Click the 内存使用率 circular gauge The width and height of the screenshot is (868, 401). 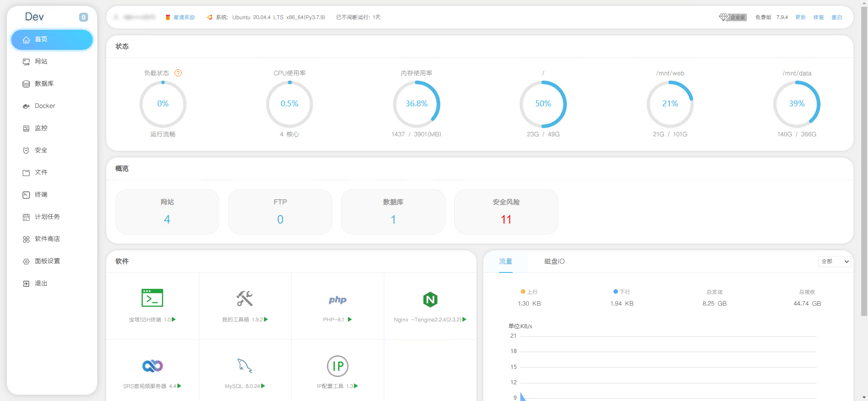(x=416, y=104)
